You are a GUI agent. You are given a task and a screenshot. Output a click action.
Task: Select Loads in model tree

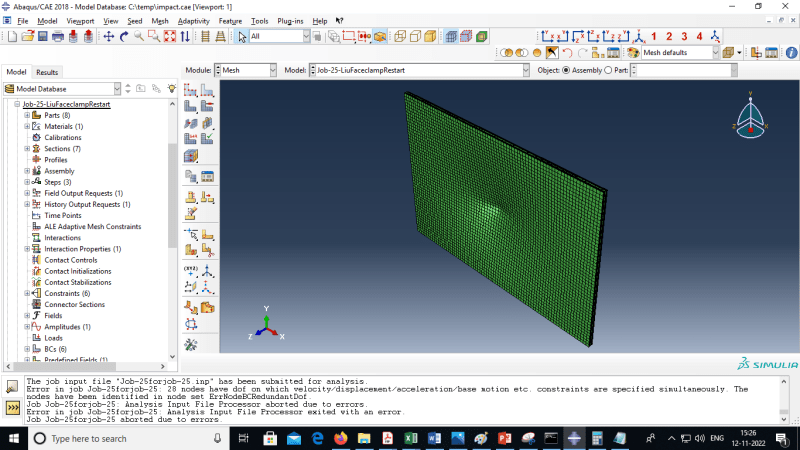53,338
